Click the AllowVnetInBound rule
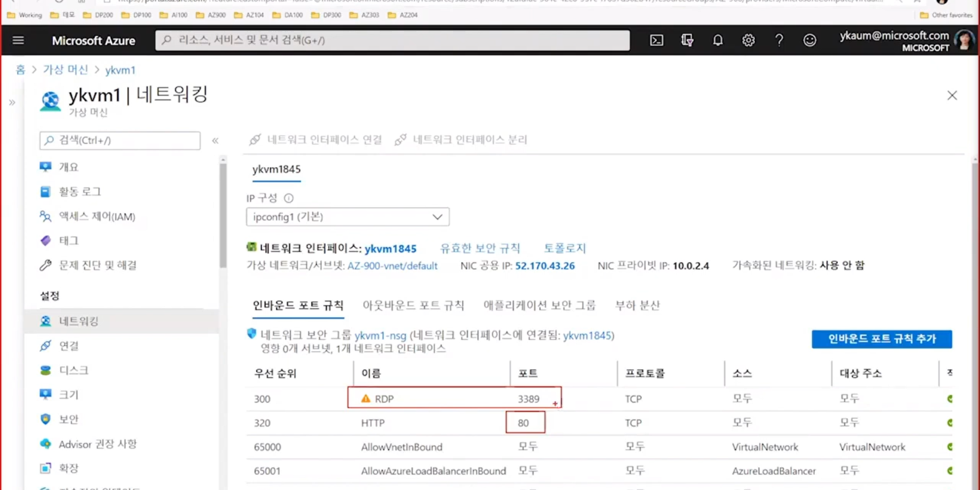 [402, 447]
